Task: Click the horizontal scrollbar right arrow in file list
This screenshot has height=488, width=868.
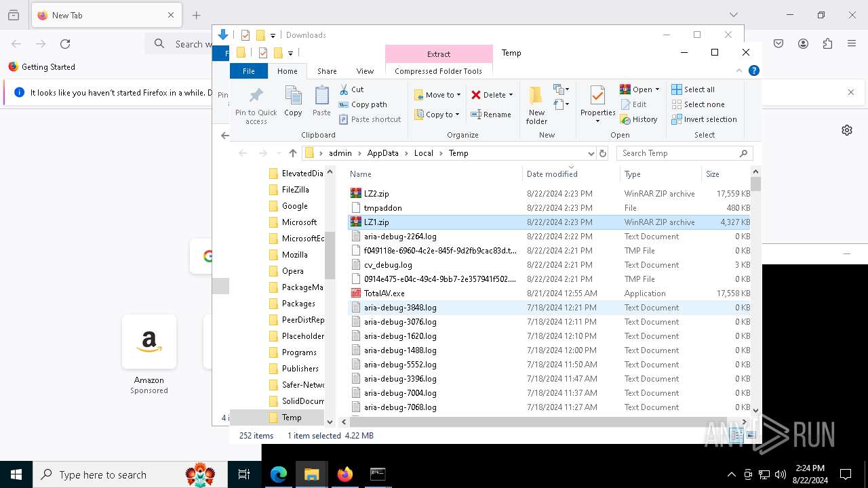Action: (746, 422)
